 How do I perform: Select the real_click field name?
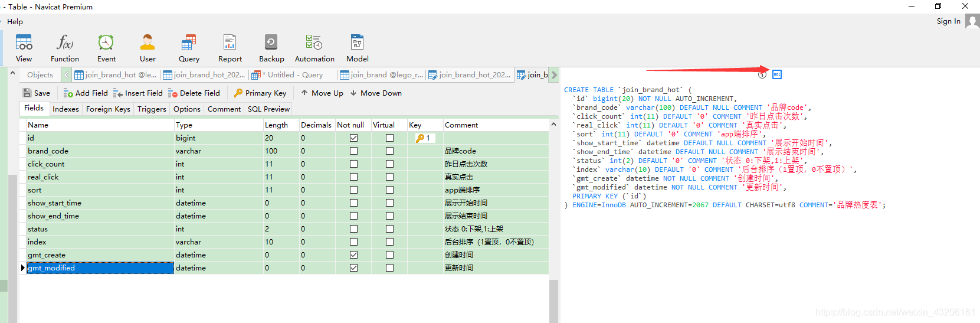(x=43, y=177)
